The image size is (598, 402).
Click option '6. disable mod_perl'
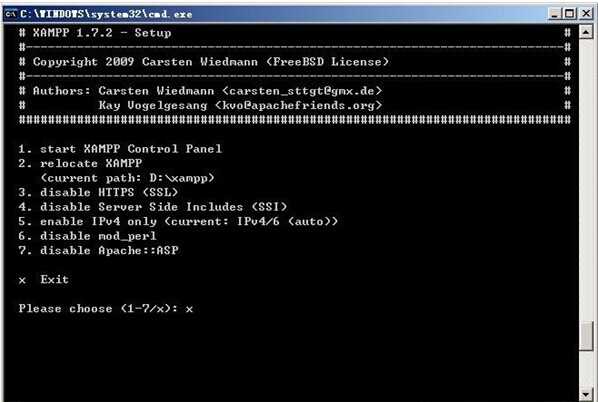click(88, 236)
